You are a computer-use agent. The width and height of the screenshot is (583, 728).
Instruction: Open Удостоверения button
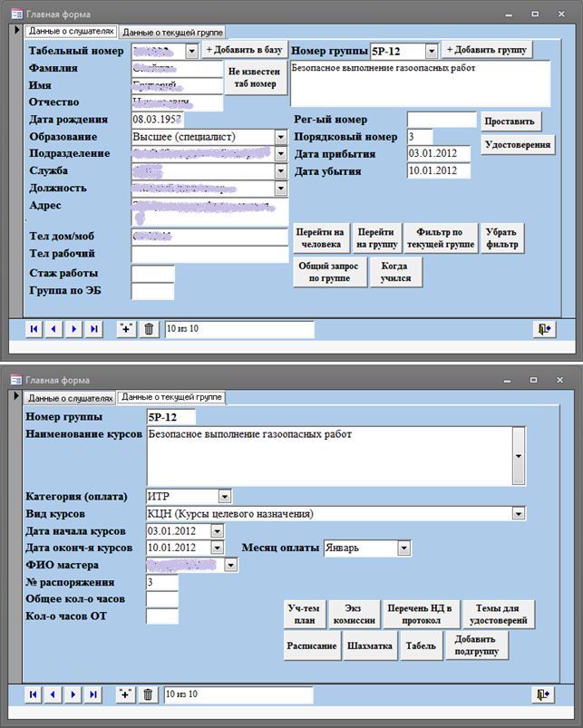pyautogui.click(x=518, y=145)
